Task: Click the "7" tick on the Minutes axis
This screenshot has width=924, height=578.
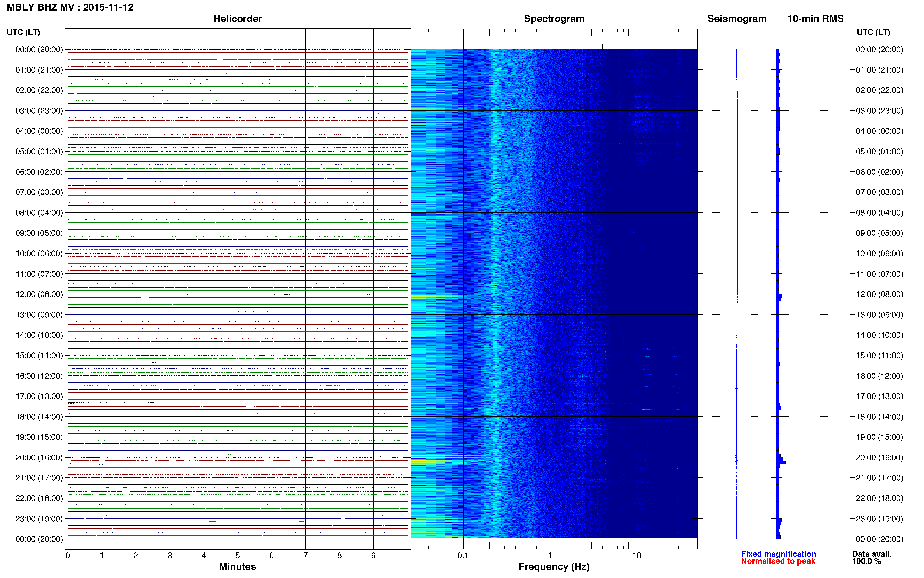Action: [306, 555]
